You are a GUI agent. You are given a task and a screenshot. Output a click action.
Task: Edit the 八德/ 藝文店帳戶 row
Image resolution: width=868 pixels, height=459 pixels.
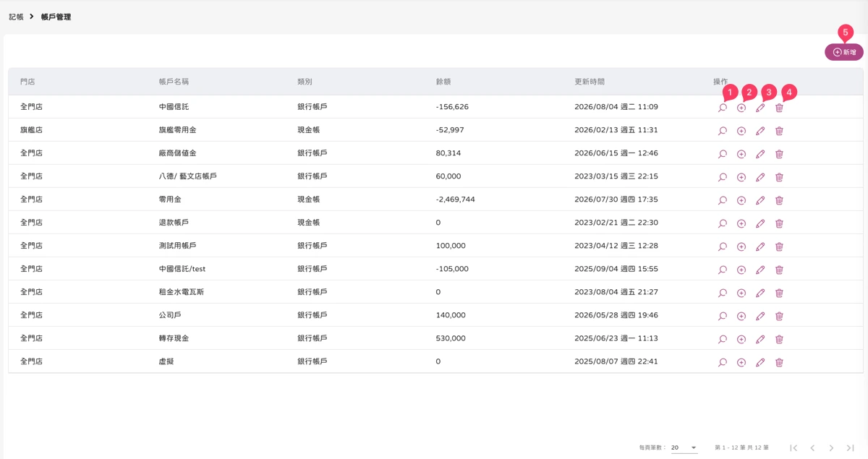pyautogui.click(x=760, y=177)
